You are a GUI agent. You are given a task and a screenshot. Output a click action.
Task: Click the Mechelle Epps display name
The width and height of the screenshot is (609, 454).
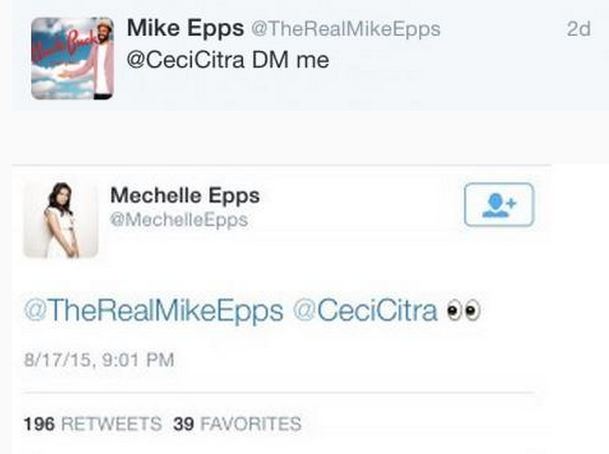pyautogui.click(x=185, y=195)
